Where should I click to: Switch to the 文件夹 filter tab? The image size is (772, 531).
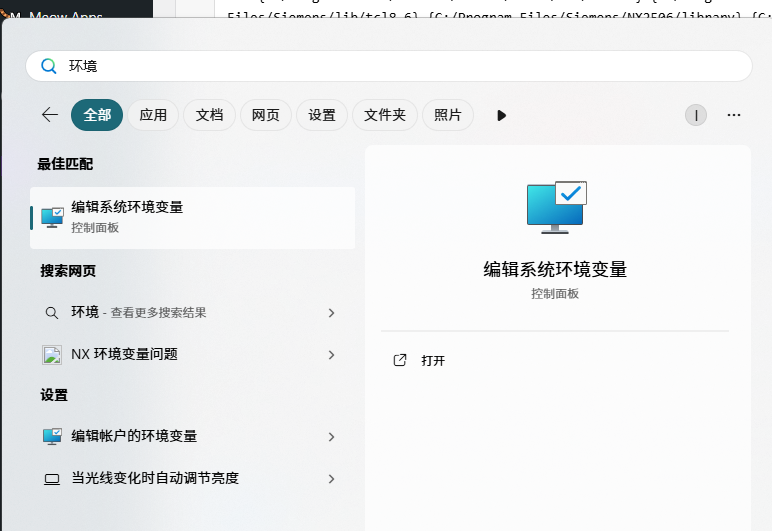click(384, 115)
